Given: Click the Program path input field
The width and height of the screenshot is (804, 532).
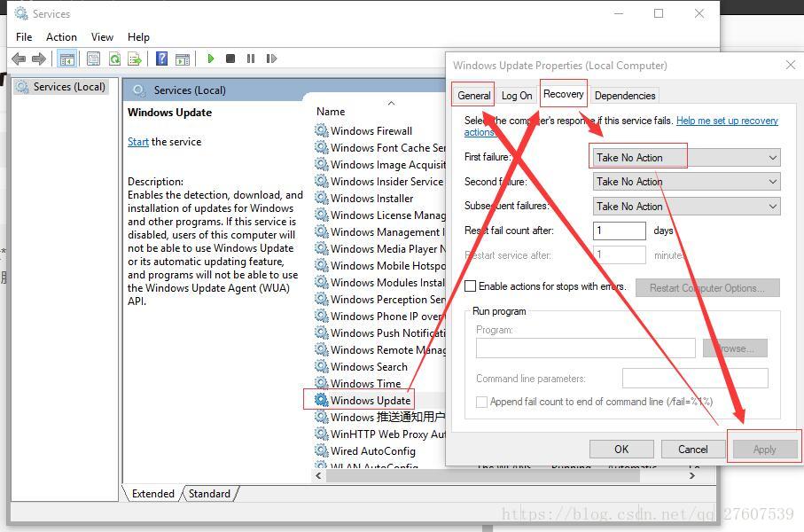Looking at the screenshot, I should point(586,348).
